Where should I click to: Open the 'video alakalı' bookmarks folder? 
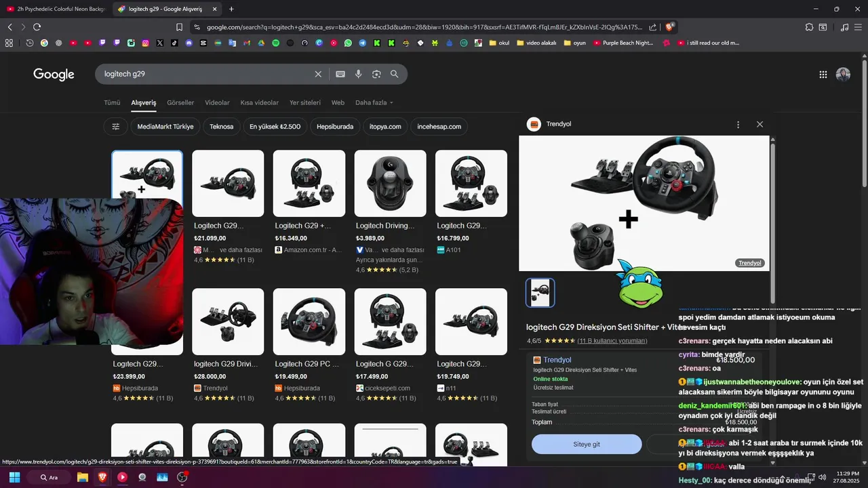tap(536, 43)
